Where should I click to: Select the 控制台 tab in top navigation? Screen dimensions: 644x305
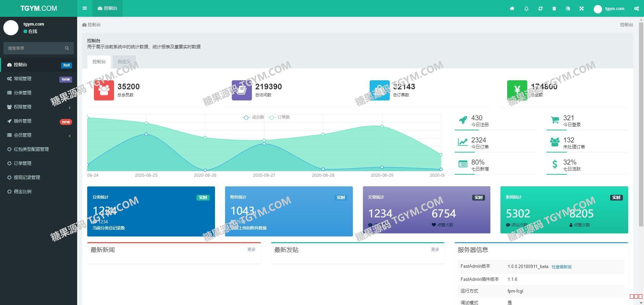coord(107,8)
